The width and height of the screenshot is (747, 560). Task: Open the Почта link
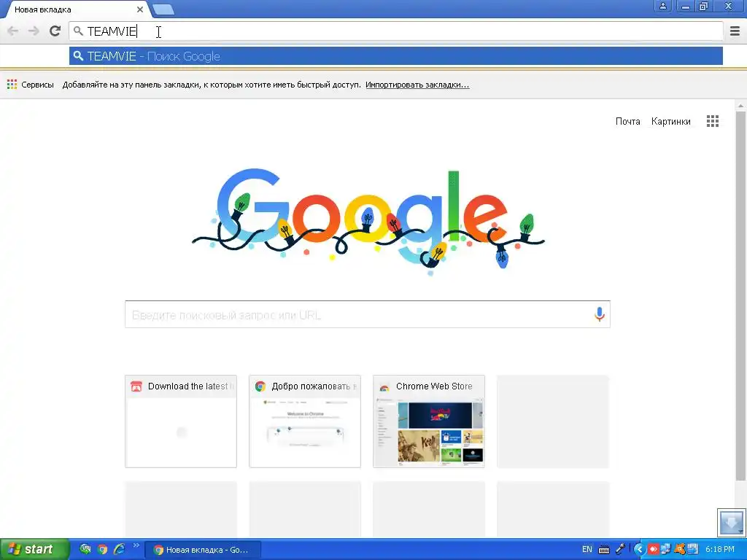[x=628, y=122]
